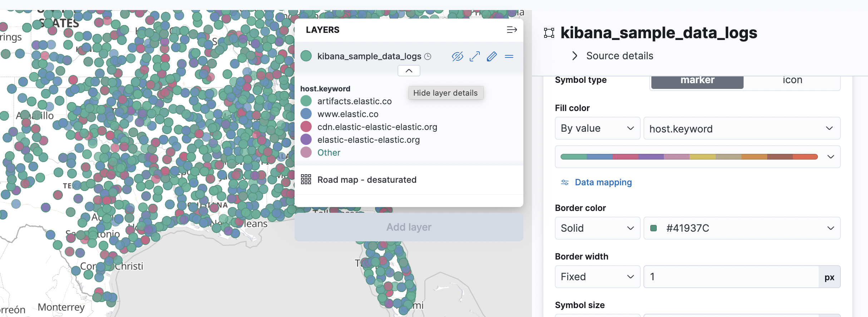Click the border width value field
This screenshot has width=868, height=317.
pos(731,277)
